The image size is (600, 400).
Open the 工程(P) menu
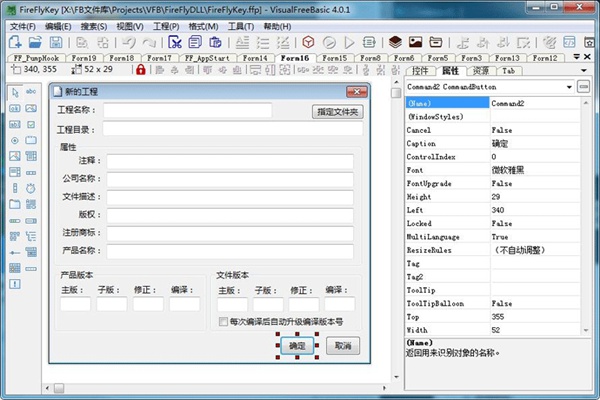[166, 26]
